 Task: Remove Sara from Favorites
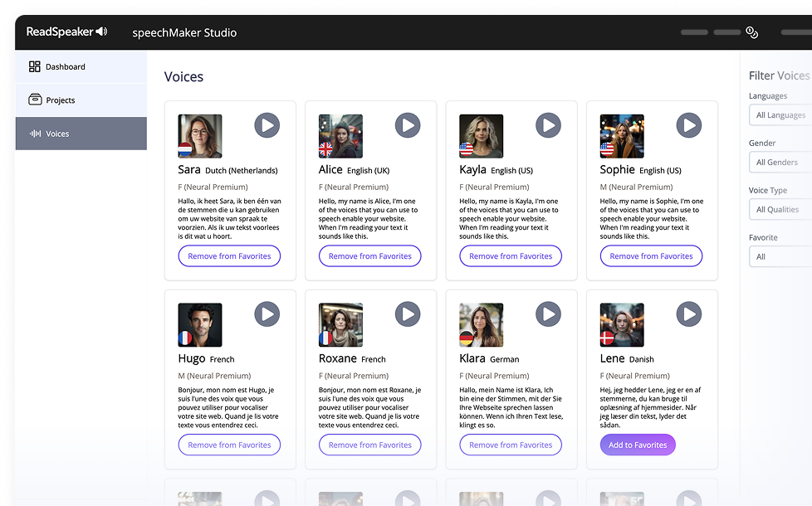pos(229,256)
